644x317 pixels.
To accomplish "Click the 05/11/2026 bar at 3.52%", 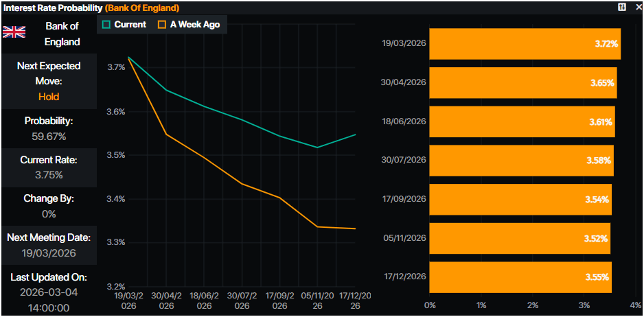I will click(x=519, y=238).
